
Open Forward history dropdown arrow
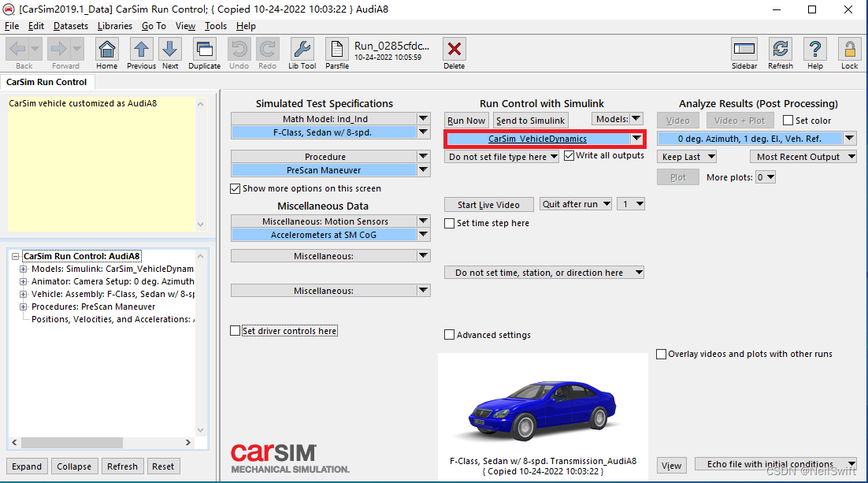[76, 50]
